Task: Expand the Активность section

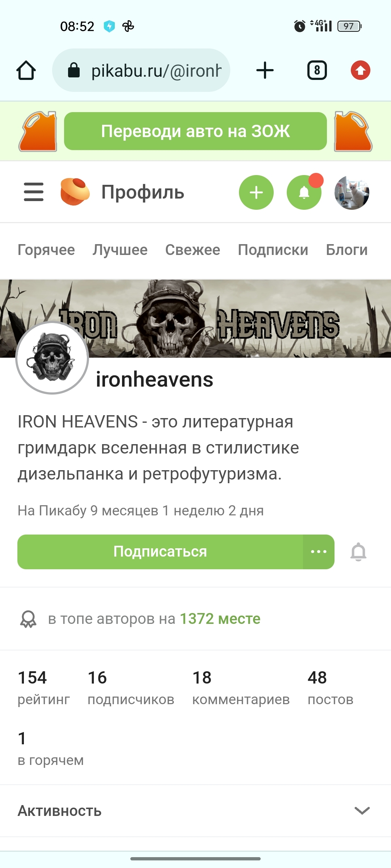Action: tap(195, 811)
